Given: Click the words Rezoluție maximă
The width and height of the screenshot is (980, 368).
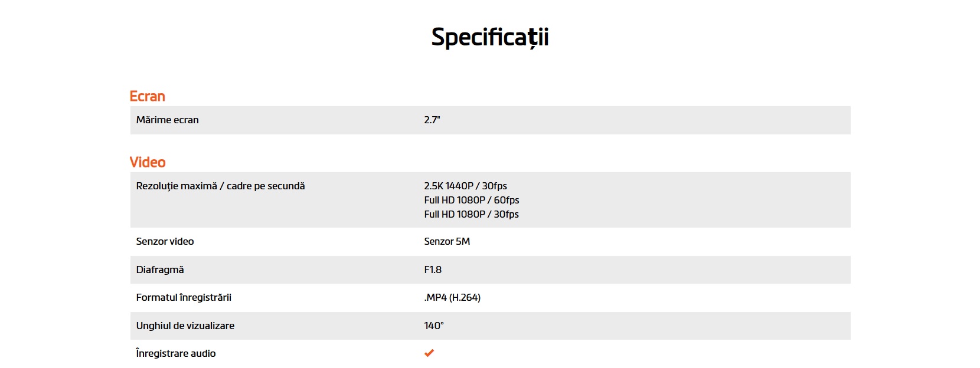Looking at the screenshot, I should point(176,186).
